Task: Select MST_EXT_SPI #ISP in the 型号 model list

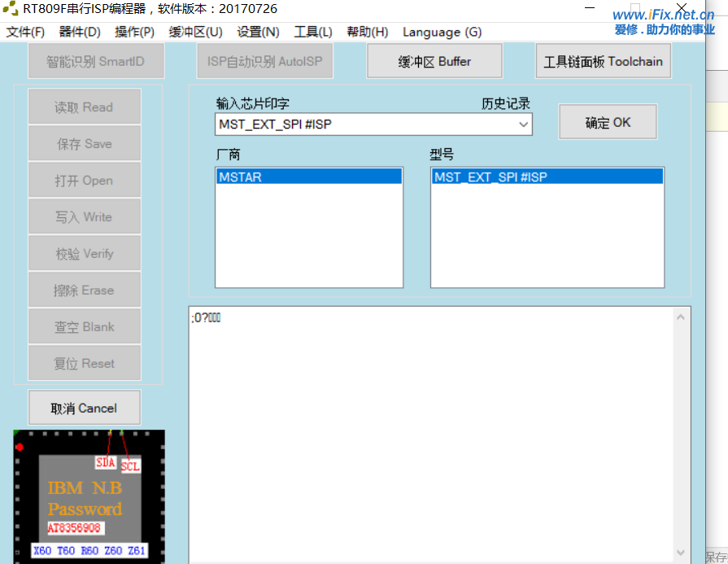Action: tap(504, 176)
